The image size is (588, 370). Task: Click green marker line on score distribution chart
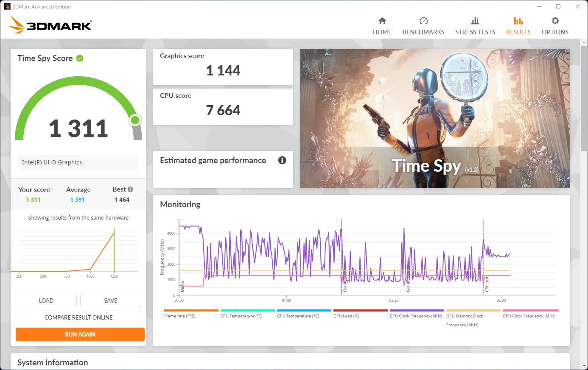tap(114, 250)
